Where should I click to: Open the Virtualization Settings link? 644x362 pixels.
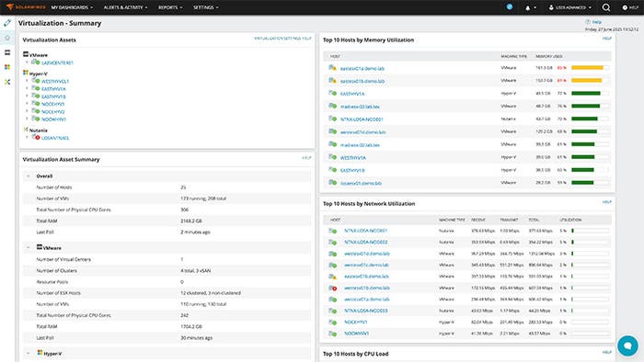[278, 38]
